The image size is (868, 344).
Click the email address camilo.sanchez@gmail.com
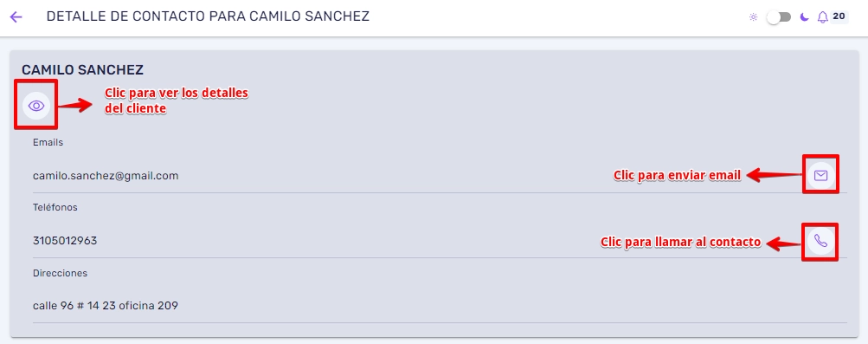point(106,176)
